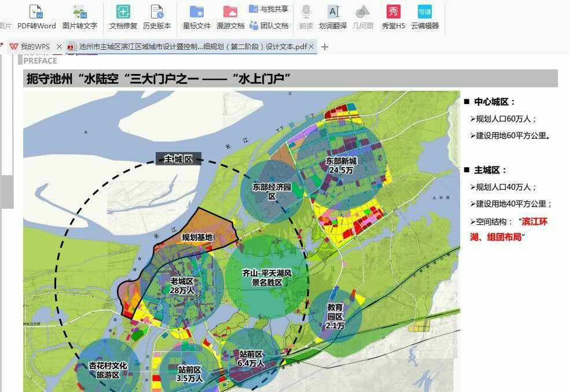Open the 云编辑器 cloud editor
Viewport: 569px width, 392px height.
(x=425, y=17)
